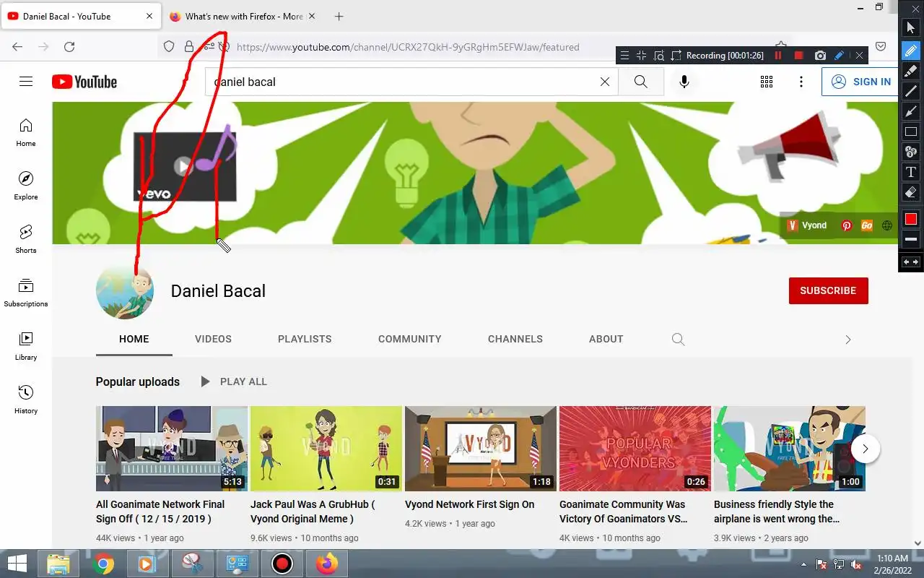
Task: Expand more channel tabs with chevron
Action: (x=848, y=339)
